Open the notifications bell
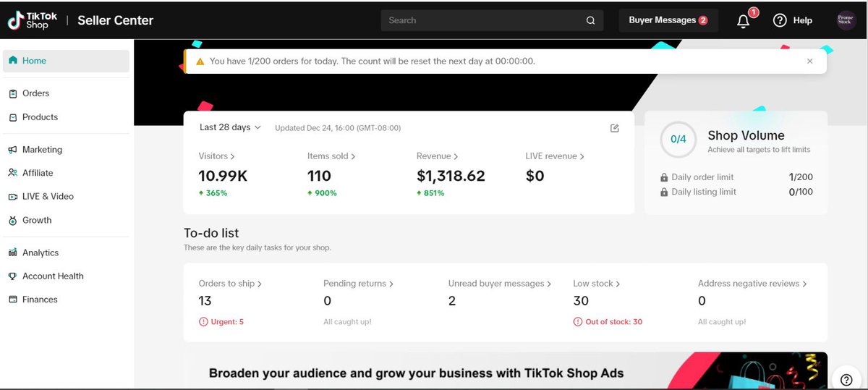The height and width of the screenshot is (390, 868). [743, 21]
